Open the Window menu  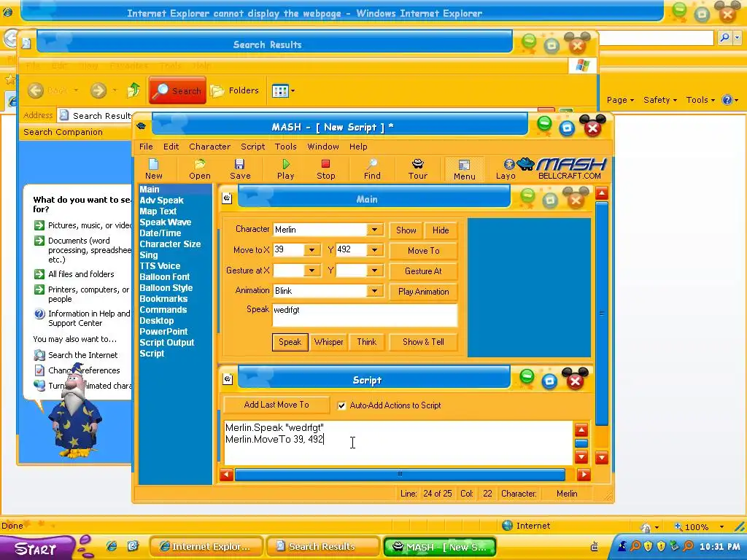coord(323,147)
